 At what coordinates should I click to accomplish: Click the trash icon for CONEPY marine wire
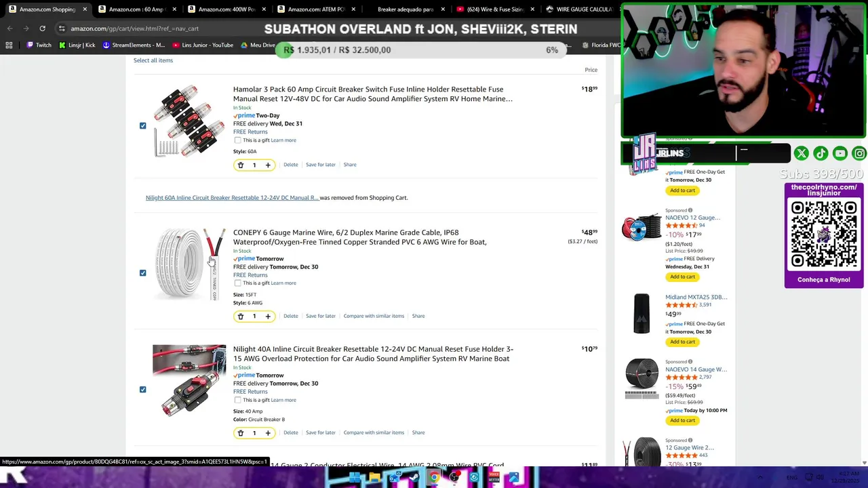coord(240,317)
